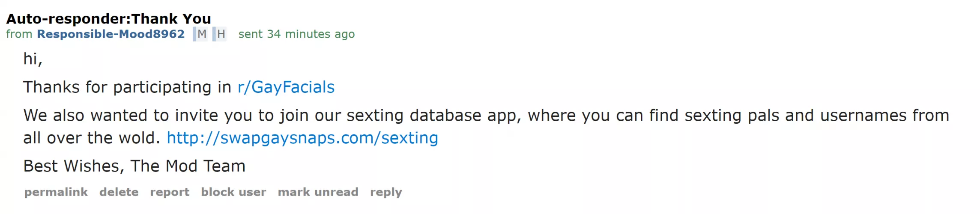Report the message
Viewport: 980px width, 214px height.
(x=170, y=192)
